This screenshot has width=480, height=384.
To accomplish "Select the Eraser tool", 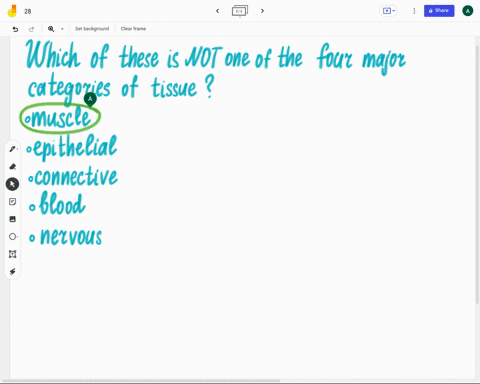I will click(13, 166).
